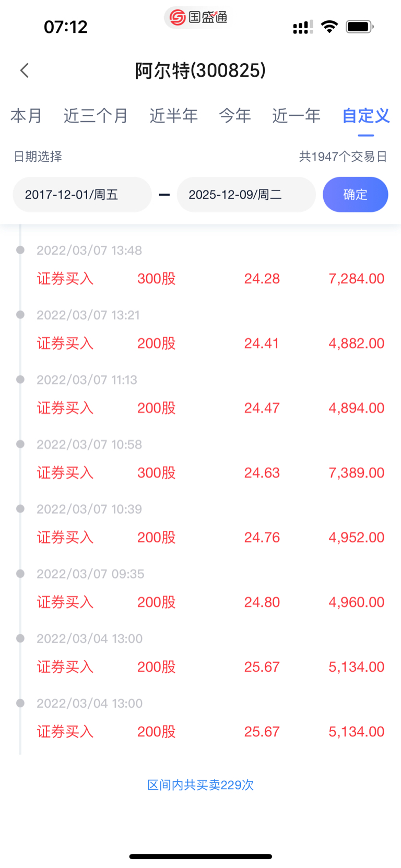Tap the 区间内共买卖229次 link
The width and height of the screenshot is (401, 868).
tap(200, 785)
